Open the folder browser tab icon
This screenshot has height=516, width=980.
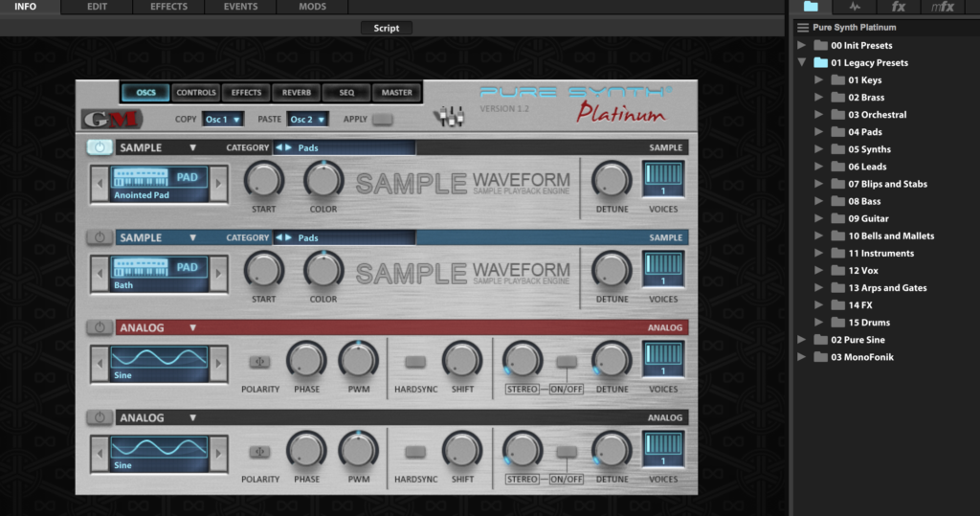[811, 7]
